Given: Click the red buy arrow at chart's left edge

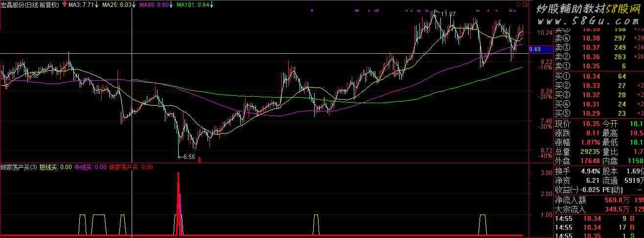Looking at the screenshot, I should click(6, 86).
